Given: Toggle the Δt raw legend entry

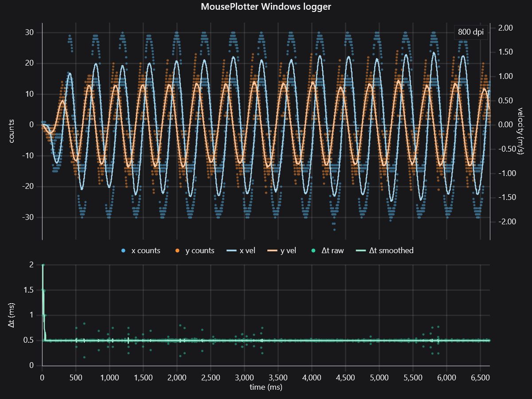Looking at the screenshot, I should [328, 250].
